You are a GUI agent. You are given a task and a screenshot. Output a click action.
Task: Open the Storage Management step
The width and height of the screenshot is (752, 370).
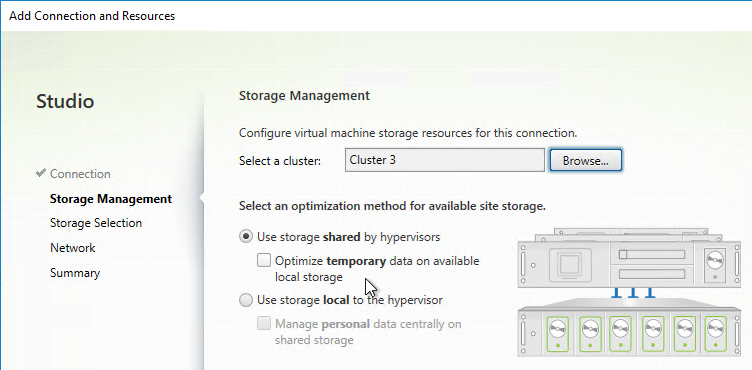pyautogui.click(x=111, y=199)
